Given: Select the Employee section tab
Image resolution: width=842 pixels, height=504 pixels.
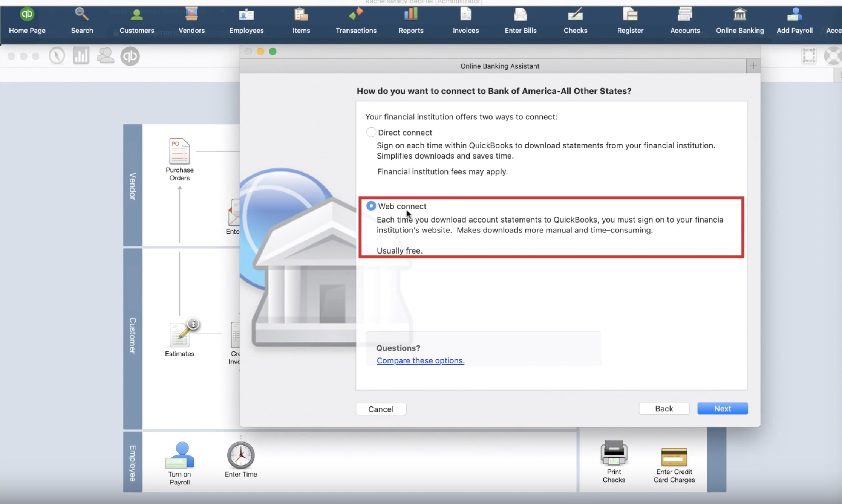Looking at the screenshot, I should pos(133,463).
